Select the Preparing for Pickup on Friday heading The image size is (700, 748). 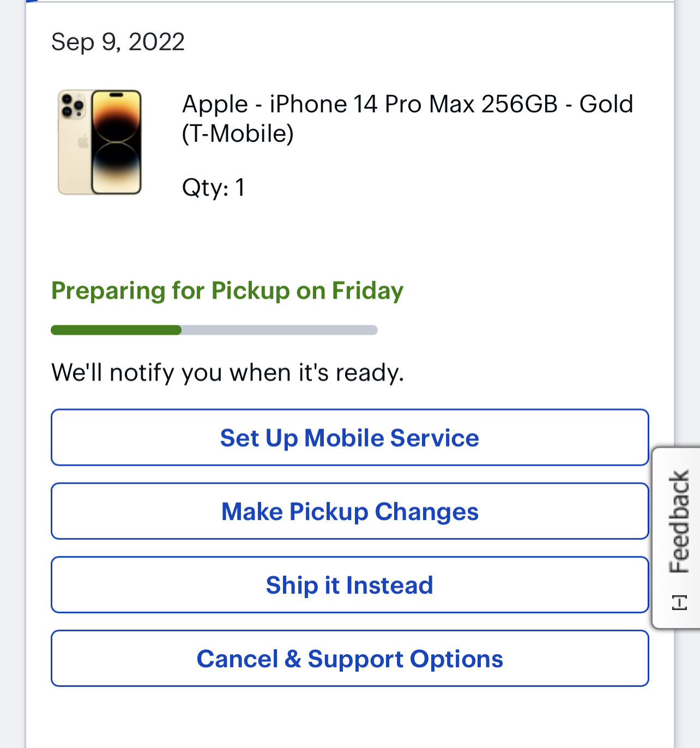tap(227, 291)
